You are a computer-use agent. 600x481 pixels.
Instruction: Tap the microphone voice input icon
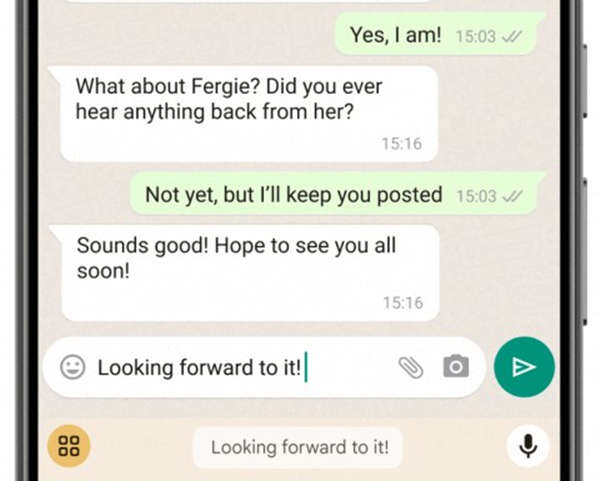528,446
